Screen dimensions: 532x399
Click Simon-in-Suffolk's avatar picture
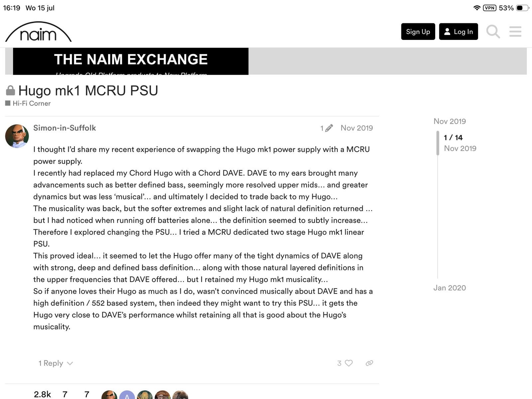(x=17, y=136)
